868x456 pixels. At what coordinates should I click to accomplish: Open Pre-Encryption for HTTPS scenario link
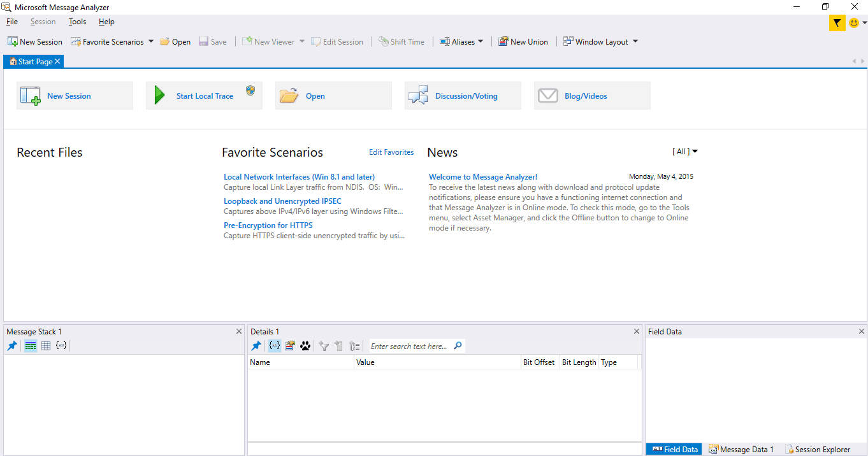tap(268, 225)
